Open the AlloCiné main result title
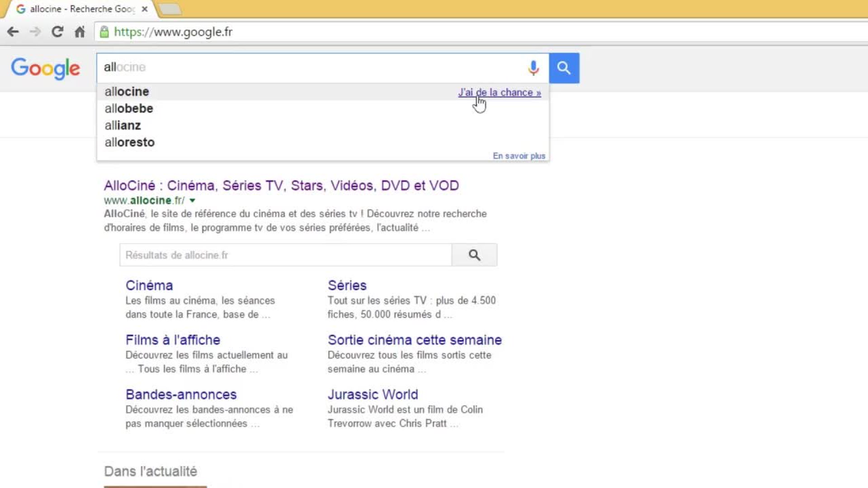The image size is (868, 488). pos(281,186)
